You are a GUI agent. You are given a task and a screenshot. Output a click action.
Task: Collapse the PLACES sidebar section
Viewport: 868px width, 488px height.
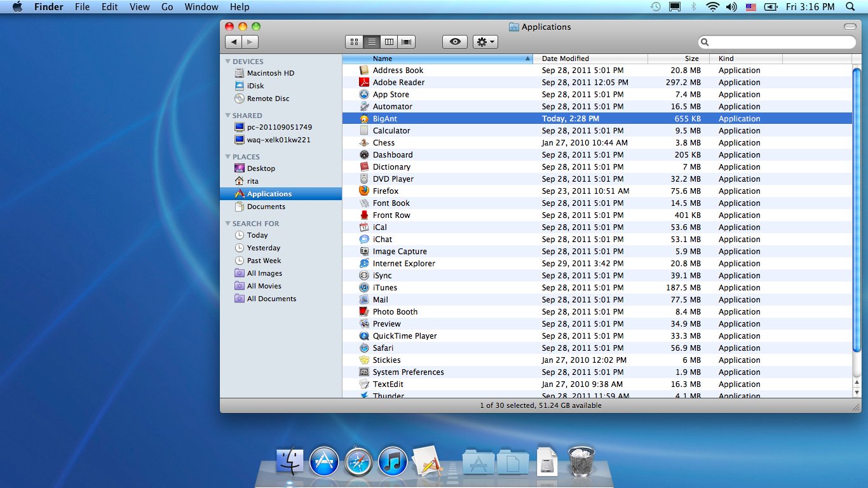[228, 157]
